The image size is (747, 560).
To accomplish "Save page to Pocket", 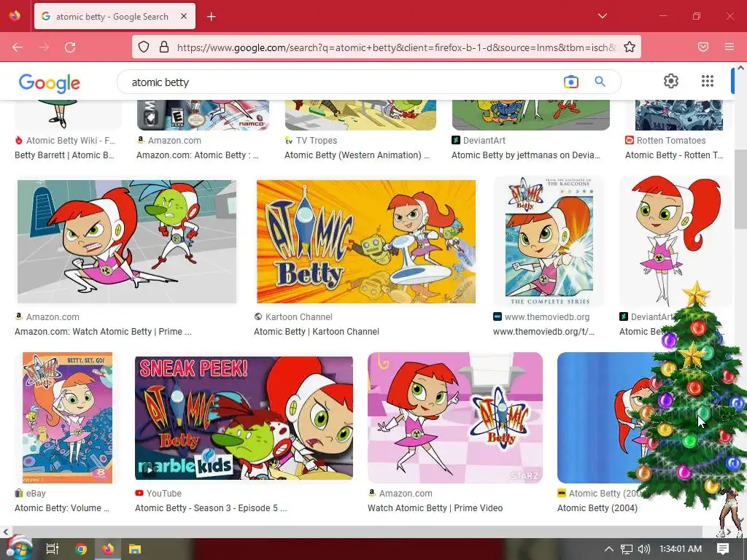I will coord(703,47).
